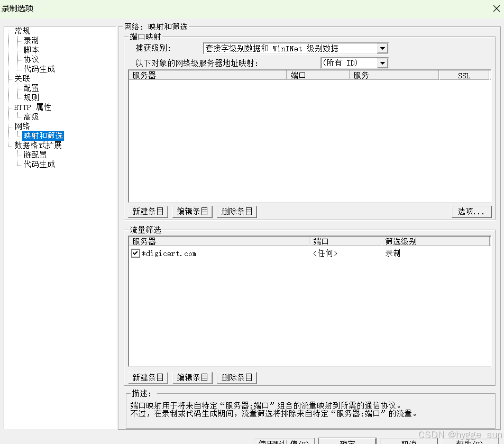The width and height of the screenshot is (504, 444).
Task: Click the 服务器 column header in 流量筛选
Action: (219, 241)
